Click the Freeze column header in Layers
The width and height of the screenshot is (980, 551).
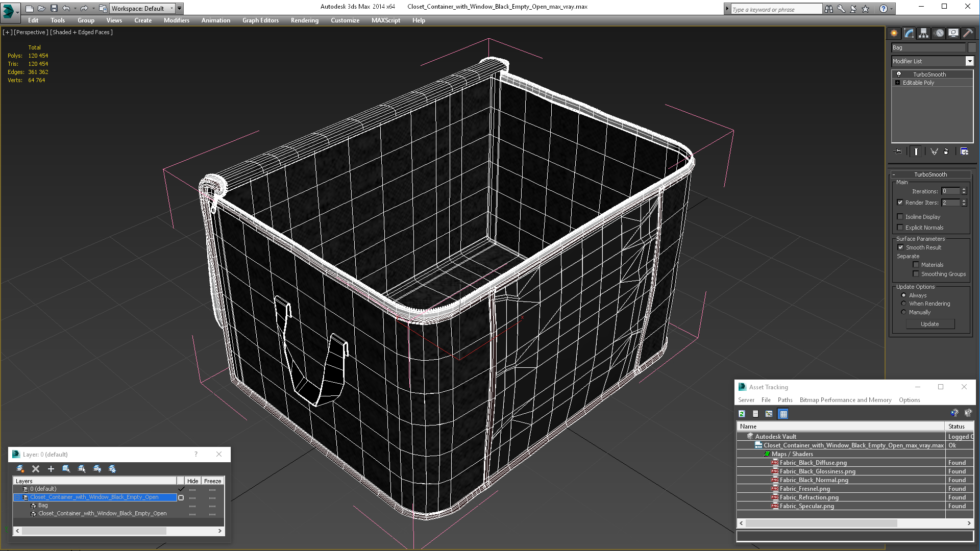[212, 481]
